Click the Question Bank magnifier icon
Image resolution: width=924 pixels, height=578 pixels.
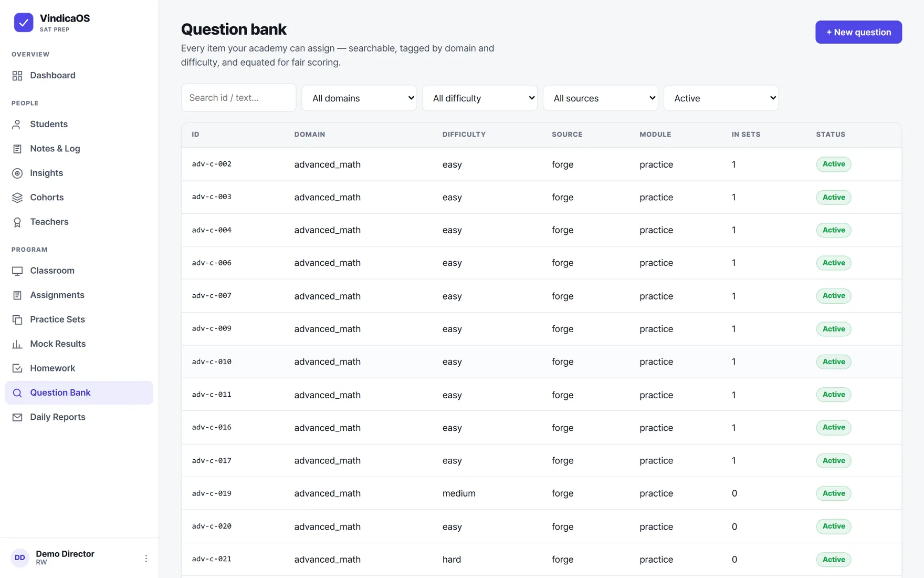[x=17, y=393]
